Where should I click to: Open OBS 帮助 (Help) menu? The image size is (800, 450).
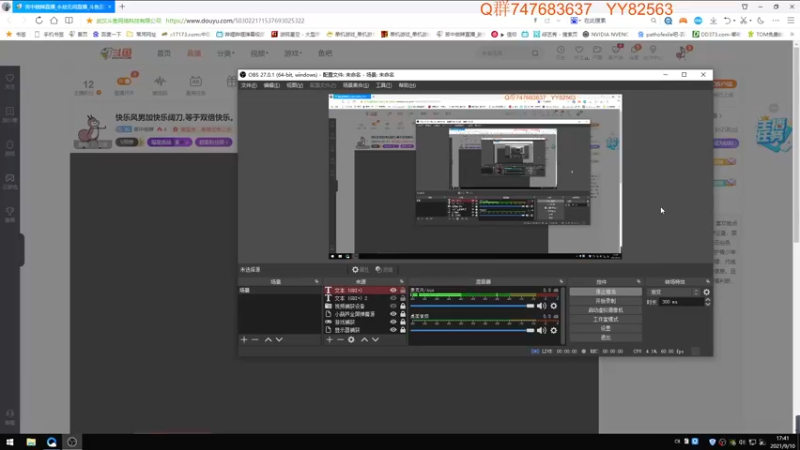point(407,85)
